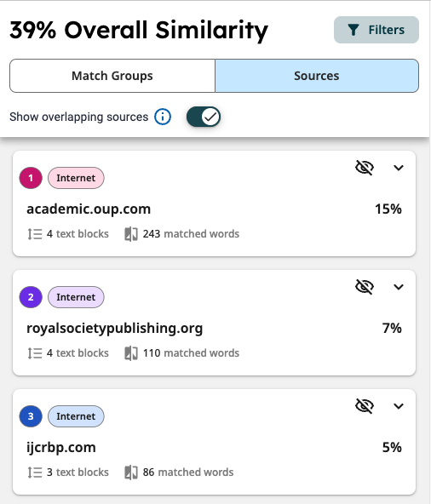This screenshot has width=431, height=504.
Task: Expand the royalsocietypublishing.org source card
Action: [x=399, y=287]
